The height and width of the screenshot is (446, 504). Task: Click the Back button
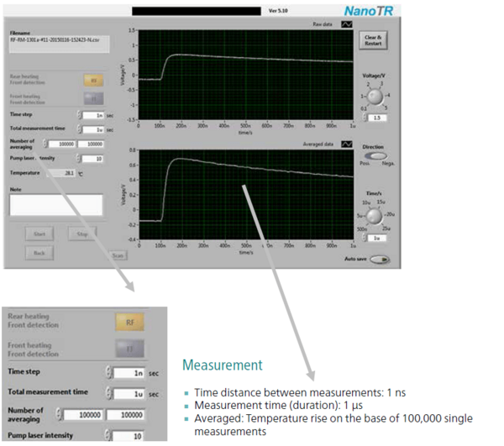click(39, 253)
